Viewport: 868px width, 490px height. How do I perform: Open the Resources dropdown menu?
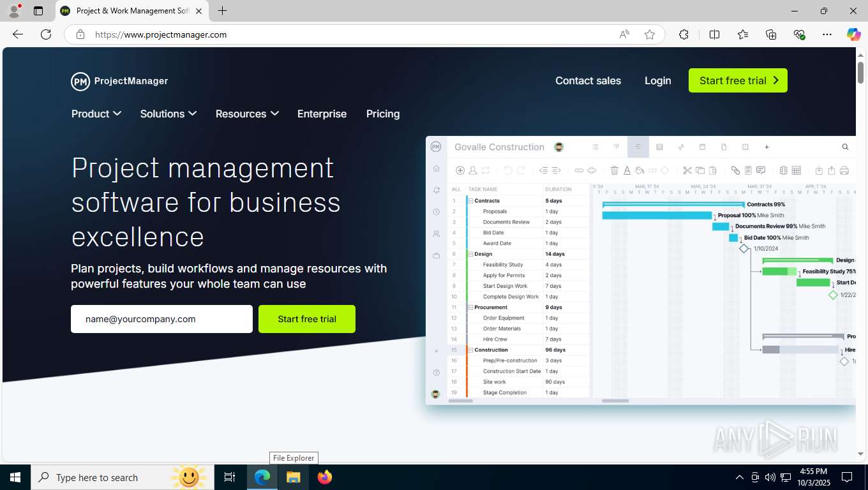coord(247,114)
